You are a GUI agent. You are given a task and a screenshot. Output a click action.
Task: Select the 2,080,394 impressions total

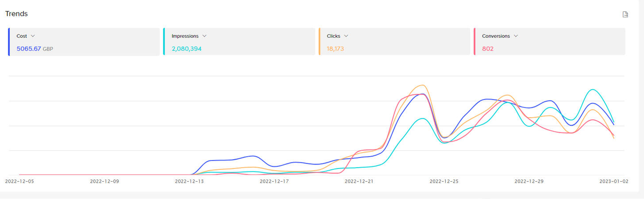coord(186,49)
